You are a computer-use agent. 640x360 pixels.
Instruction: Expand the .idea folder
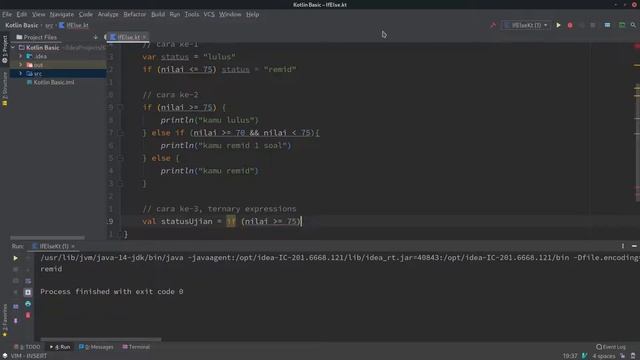coord(20,56)
